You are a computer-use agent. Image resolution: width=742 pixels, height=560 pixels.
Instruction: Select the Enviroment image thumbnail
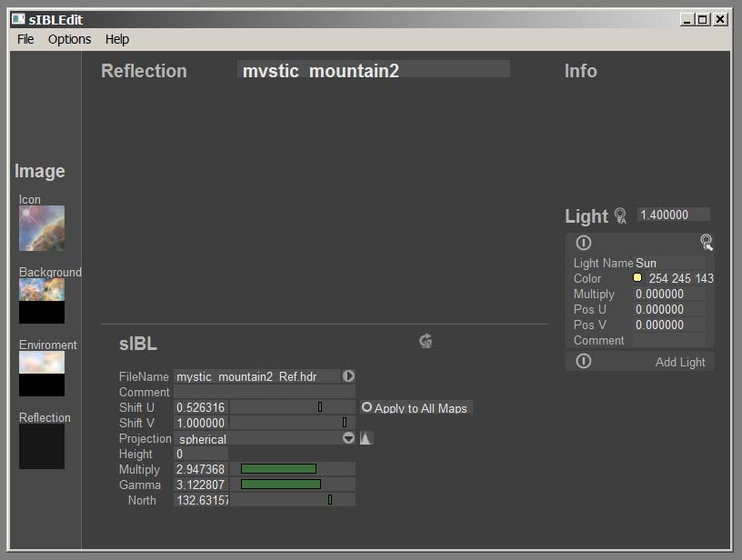pos(42,374)
